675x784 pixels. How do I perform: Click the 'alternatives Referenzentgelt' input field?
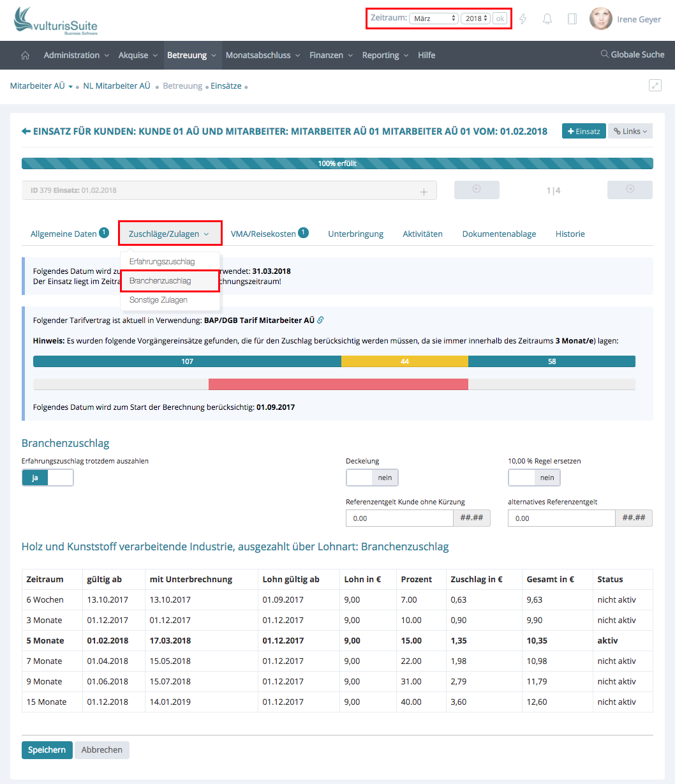click(561, 518)
